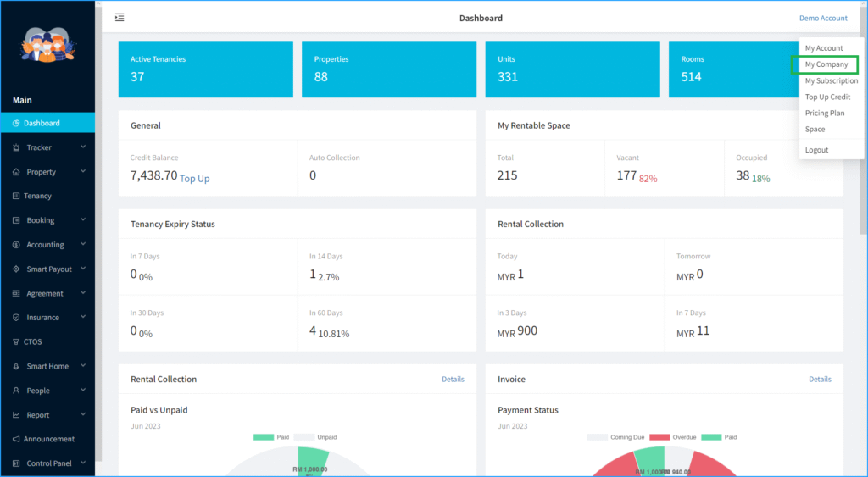Open Details link for Rental Collection chart
Image resolution: width=868 pixels, height=477 pixels.
coord(453,379)
